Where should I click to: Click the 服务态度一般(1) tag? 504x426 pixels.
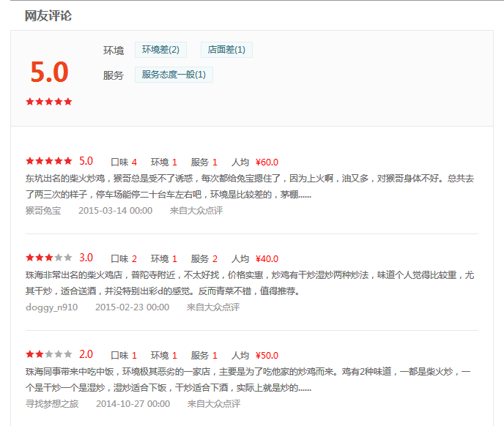tap(174, 75)
